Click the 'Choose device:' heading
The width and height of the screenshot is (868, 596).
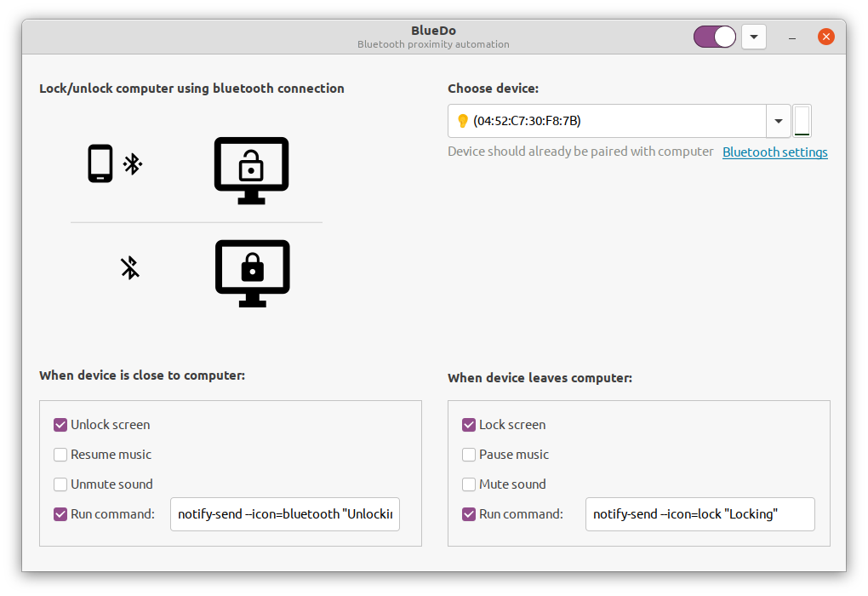(494, 89)
